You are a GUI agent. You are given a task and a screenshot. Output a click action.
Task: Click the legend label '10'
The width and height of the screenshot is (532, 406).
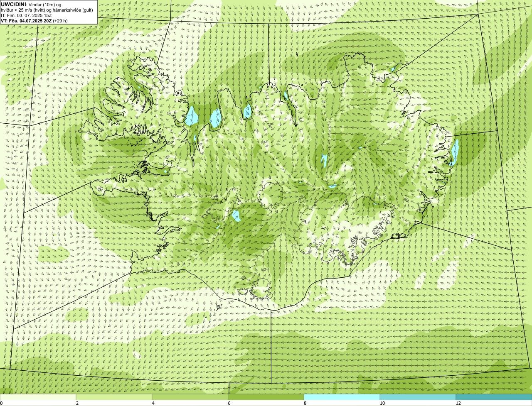pos(382,403)
